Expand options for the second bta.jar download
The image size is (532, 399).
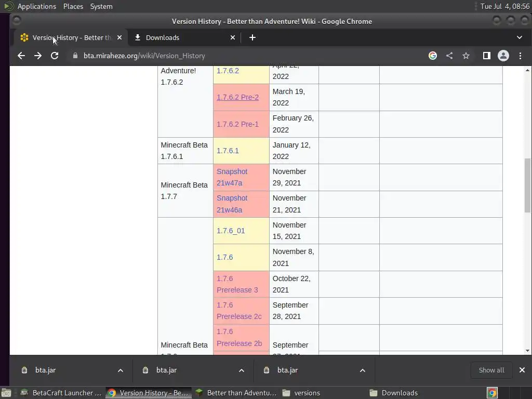tap(242, 370)
